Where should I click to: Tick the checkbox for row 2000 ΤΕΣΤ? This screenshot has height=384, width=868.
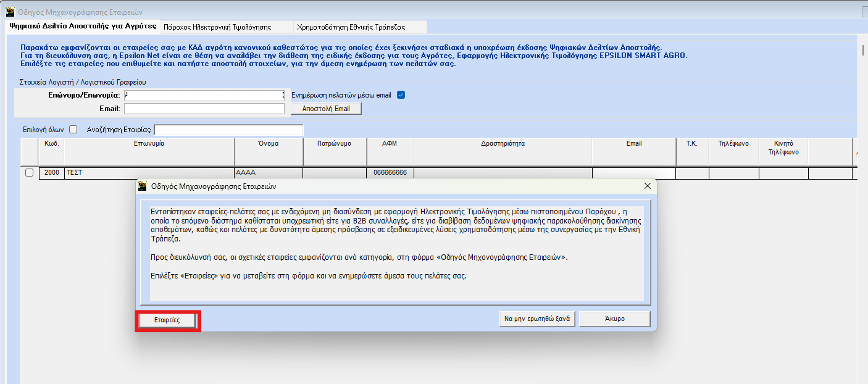click(29, 173)
